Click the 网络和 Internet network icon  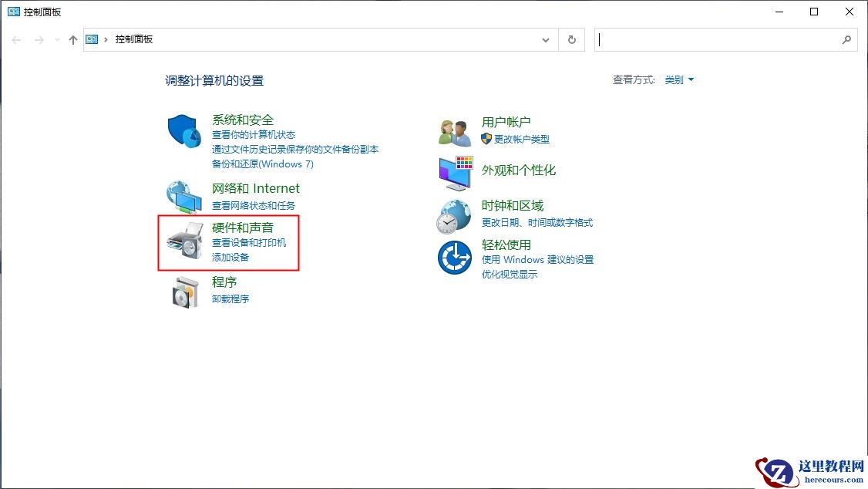[183, 196]
